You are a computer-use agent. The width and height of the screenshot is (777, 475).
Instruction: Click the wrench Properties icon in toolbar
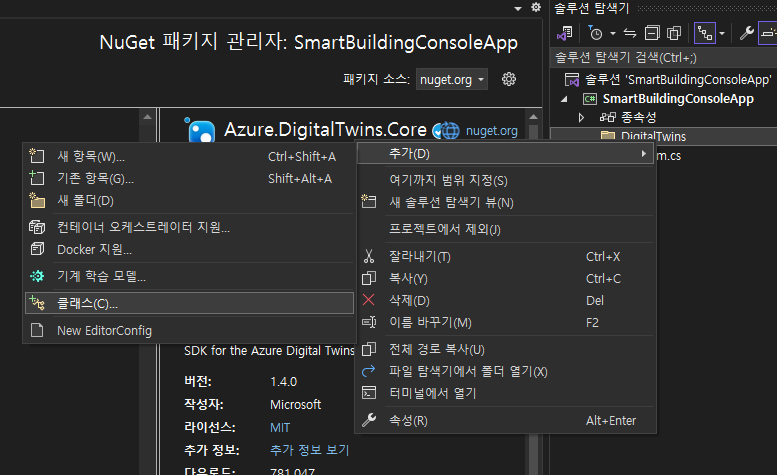click(746, 33)
